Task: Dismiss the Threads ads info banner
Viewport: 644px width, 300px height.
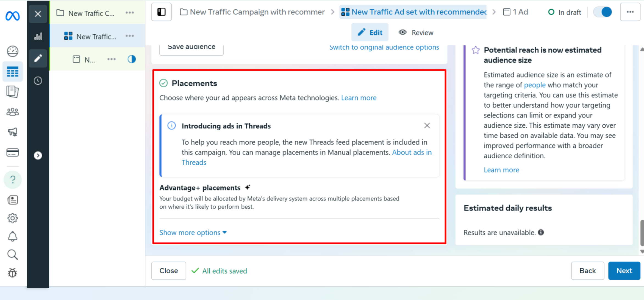Action: tap(427, 126)
